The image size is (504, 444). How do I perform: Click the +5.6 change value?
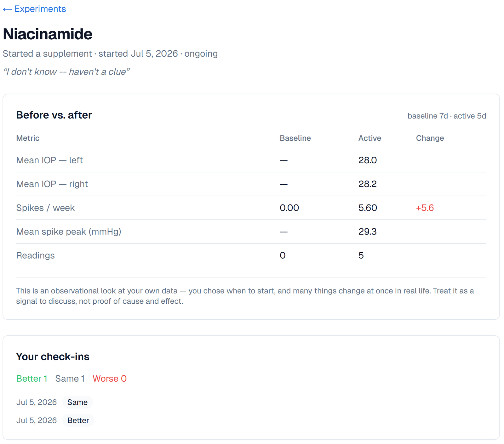(x=425, y=208)
